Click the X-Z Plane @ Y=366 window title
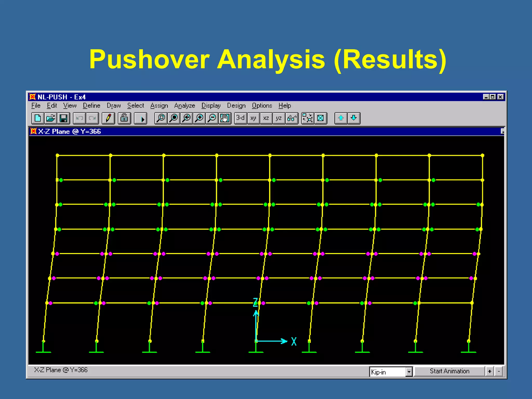The height and width of the screenshot is (399, 532). point(69,131)
